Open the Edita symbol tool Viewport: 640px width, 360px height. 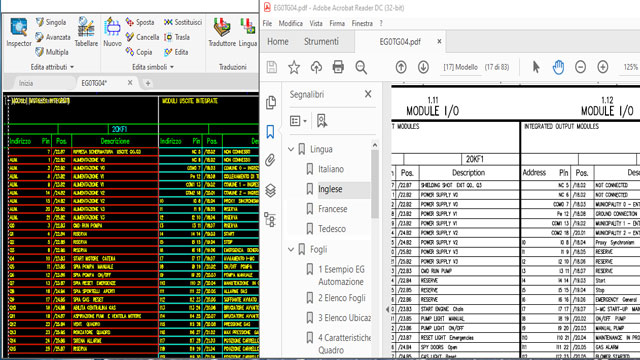point(176,52)
